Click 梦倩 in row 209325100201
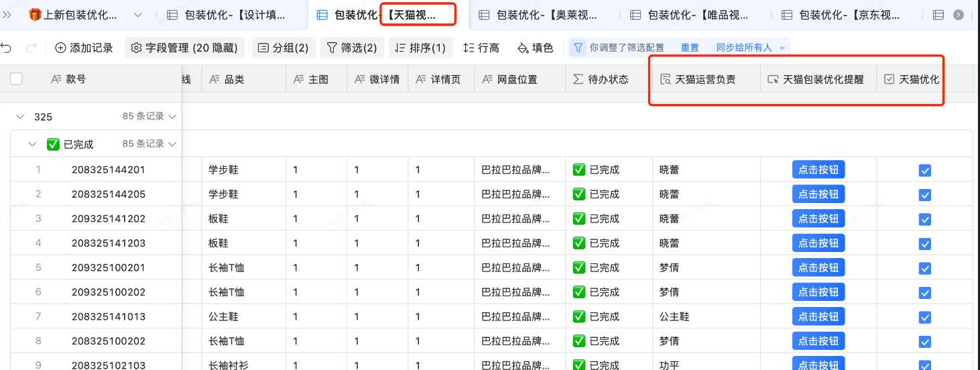The height and width of the screenshot is (370, 980). [670, 267]
